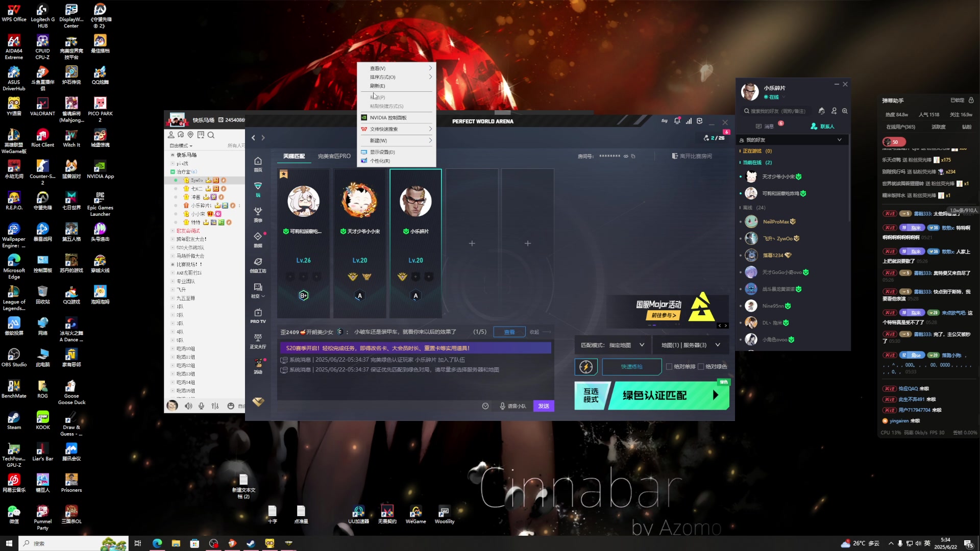Open the 社区 community icon in sidebar
This screenshot has height=551, width=980.
pyautogui.click(x=258, y=290)
